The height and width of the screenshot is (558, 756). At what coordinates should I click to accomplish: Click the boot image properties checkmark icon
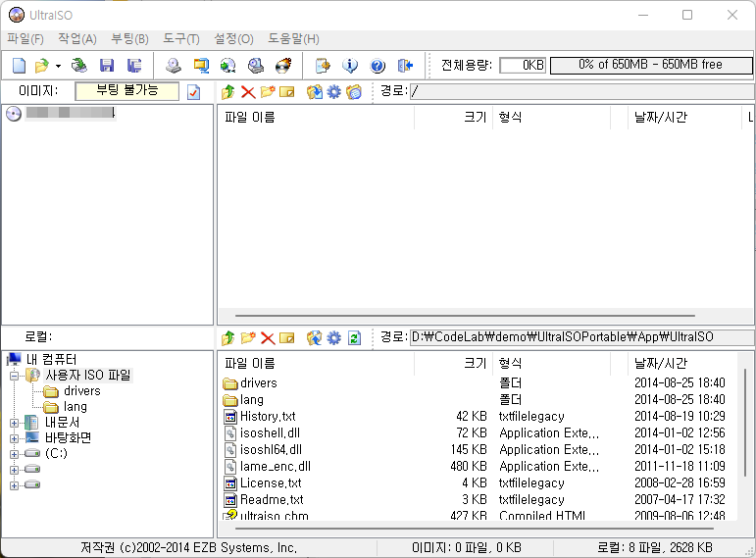coord(194,92)
